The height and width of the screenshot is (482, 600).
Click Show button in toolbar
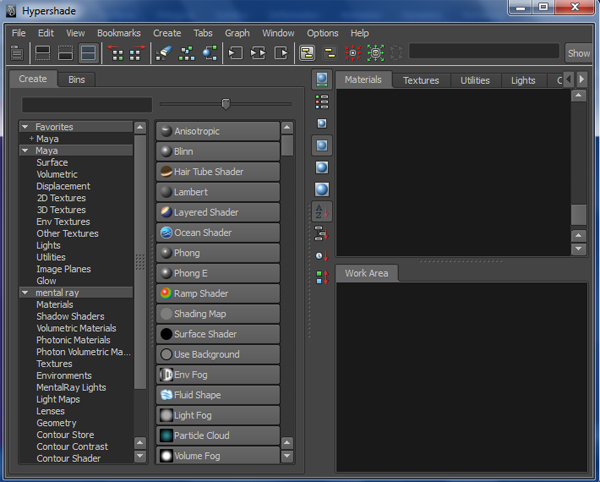point(579,53)
